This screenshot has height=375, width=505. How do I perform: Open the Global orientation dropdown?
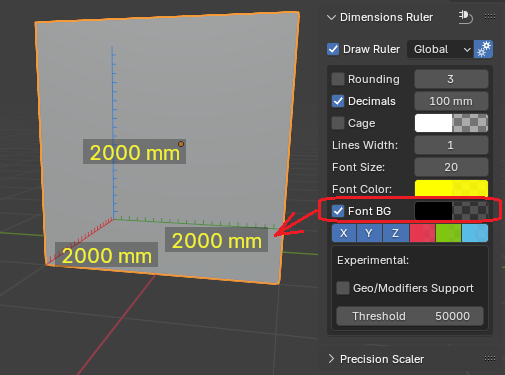440,49
